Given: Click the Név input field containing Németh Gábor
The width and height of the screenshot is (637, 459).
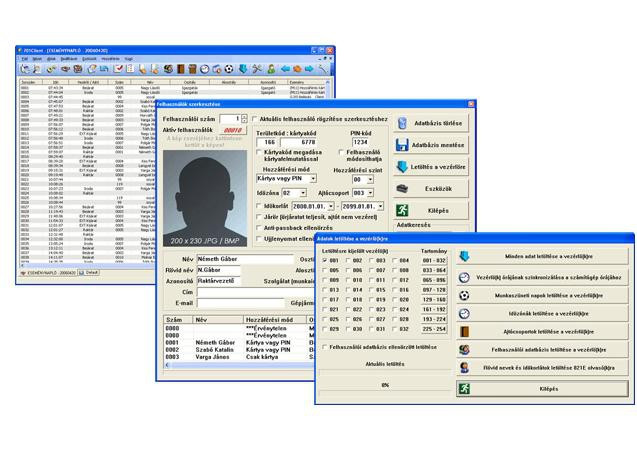Looking at the screenshot, I should pyautogui.click(x=238, y=258).
